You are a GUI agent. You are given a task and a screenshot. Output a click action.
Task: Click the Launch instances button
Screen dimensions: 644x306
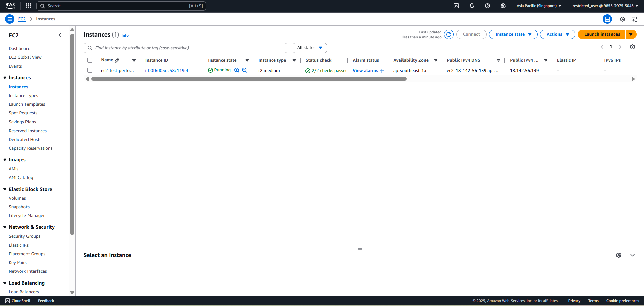[x=602, y=34]
